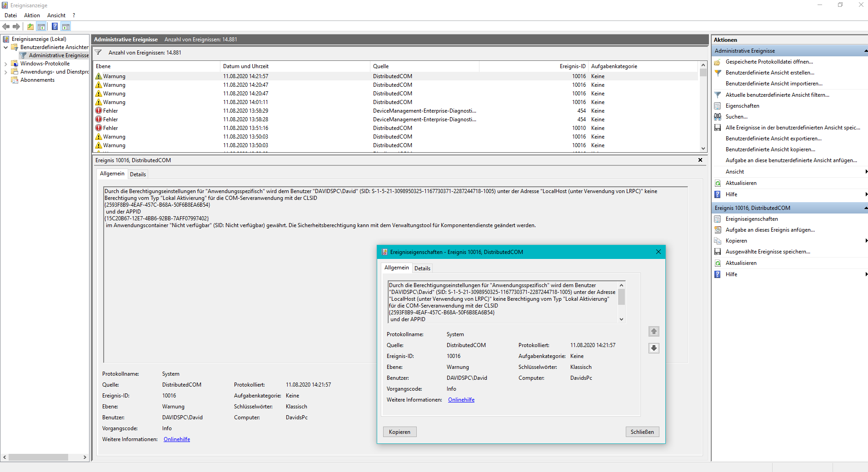This screenshot has height=472, width=868.
Task: Collapse the Benutzerdefinierte Ansichten tree node
Action: [5, 47]
